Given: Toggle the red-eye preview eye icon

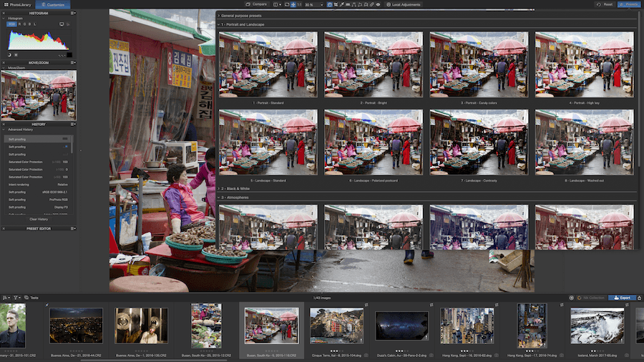Looking at the screenshot, I should point(378,4).
